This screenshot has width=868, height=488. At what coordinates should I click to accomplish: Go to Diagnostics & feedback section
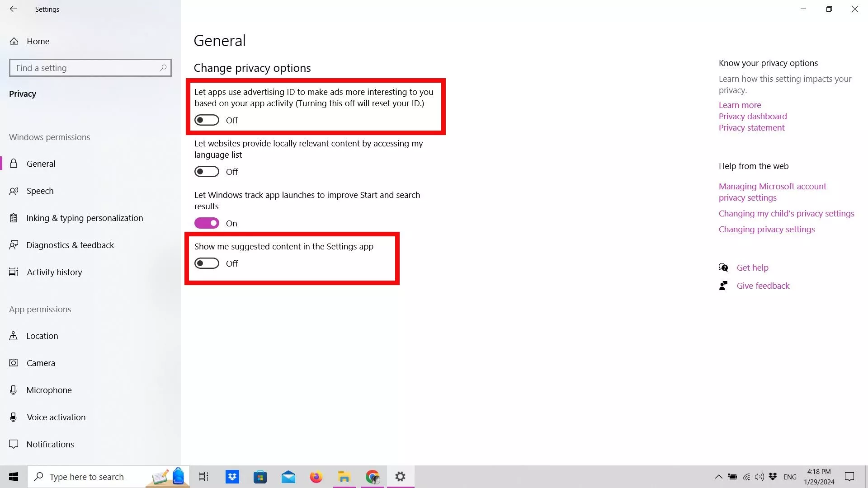click(70, 245)
